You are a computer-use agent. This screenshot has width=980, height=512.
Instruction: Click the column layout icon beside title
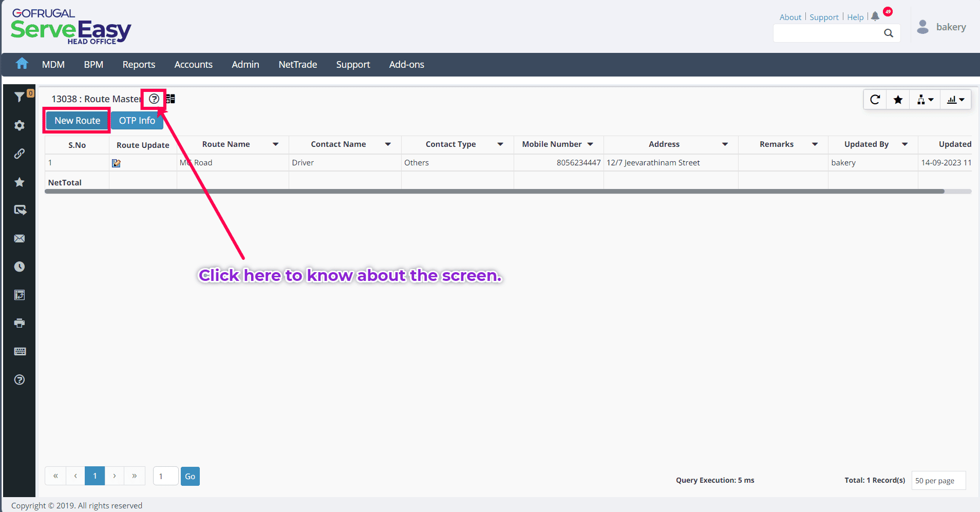[171, 99]
